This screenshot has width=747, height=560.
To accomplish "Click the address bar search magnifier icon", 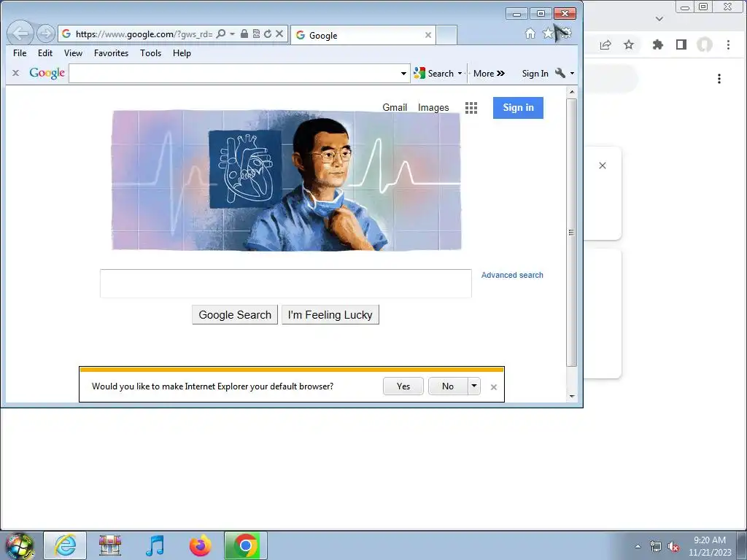I will (220, 34).
